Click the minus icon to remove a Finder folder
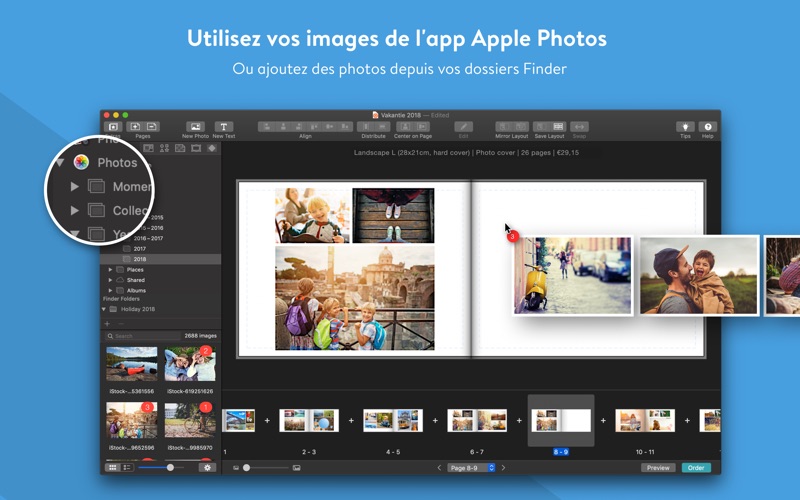The width and height of the screenshot is (800, 500). pyautogui.click(x=121, y=323)
